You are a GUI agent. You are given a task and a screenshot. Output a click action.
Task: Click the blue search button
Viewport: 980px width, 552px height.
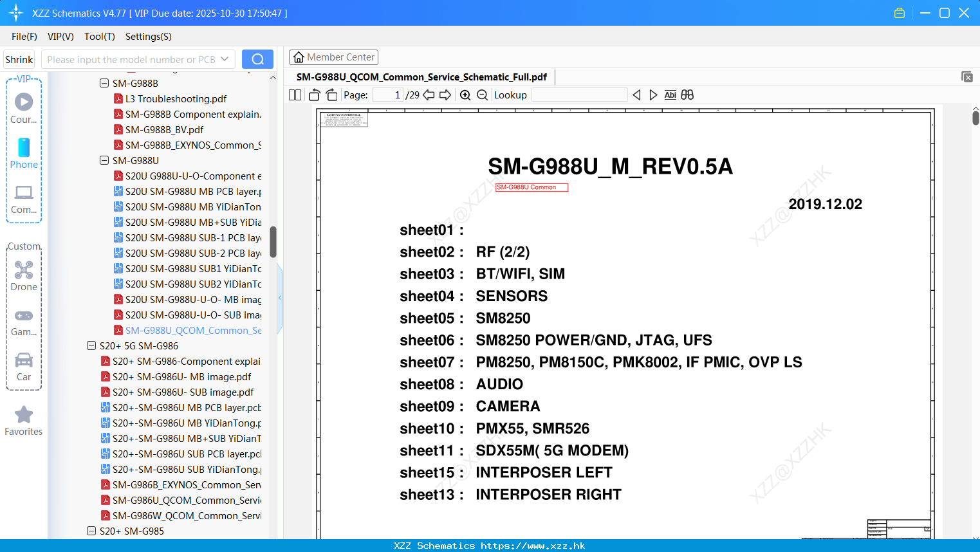point(257,59)
